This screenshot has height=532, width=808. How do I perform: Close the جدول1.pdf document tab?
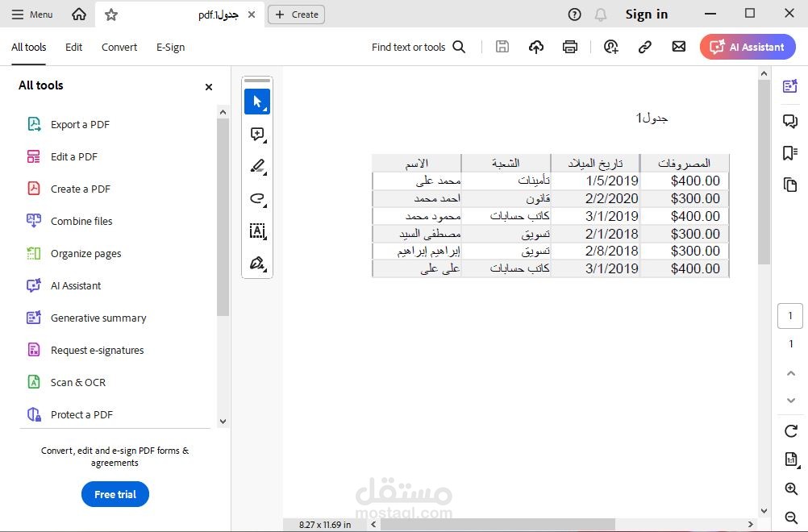[252, 15]
